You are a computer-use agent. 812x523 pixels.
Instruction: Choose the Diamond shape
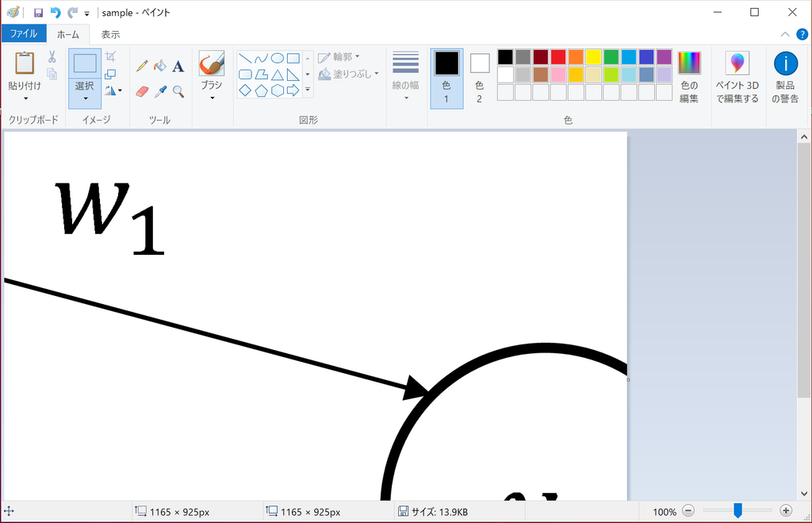[x=245, y=90]
